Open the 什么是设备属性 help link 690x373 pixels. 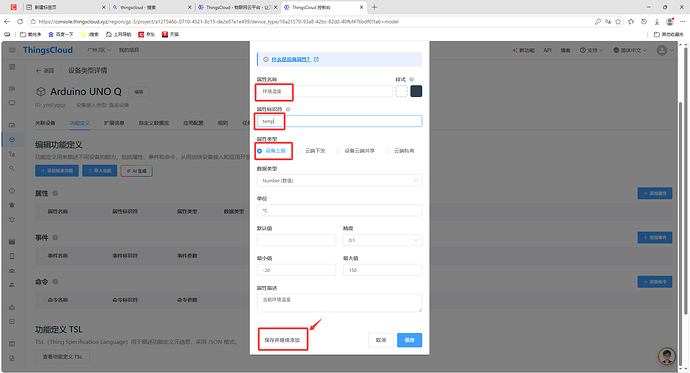point(291,59)
